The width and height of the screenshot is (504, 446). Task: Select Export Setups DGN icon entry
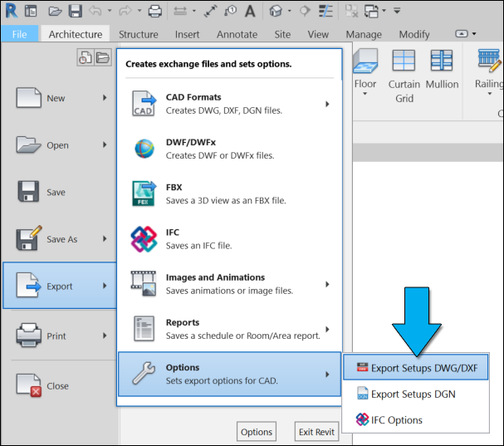click(x=362, y=394)
